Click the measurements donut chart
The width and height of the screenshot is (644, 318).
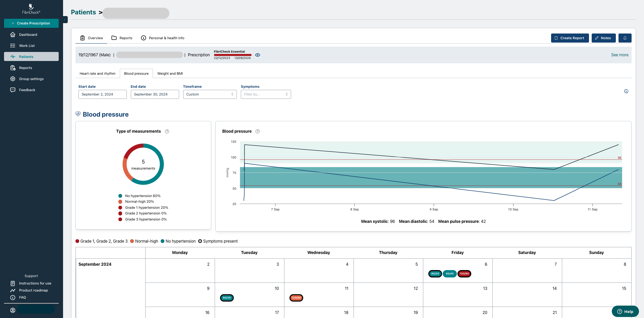coord(143,164)
